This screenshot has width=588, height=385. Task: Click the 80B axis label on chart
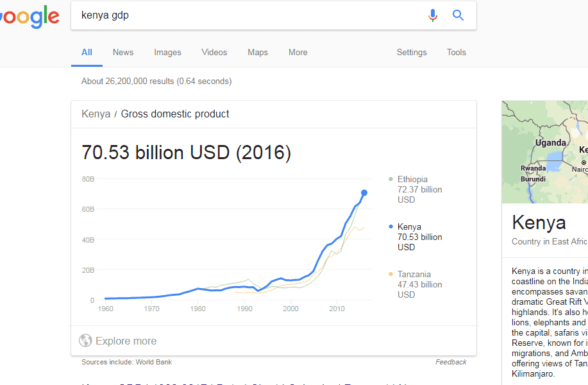[x=88, y=180]
